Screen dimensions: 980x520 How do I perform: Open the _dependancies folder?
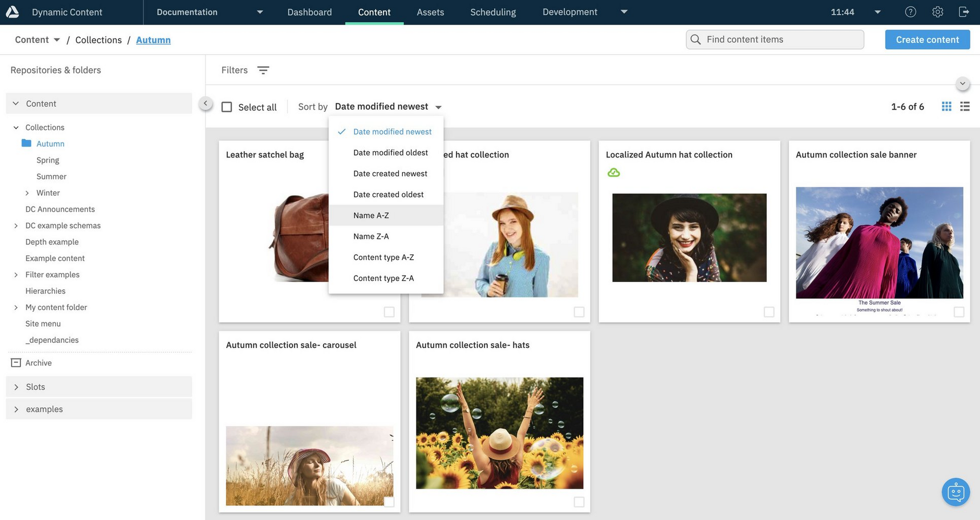pos(52,340)
